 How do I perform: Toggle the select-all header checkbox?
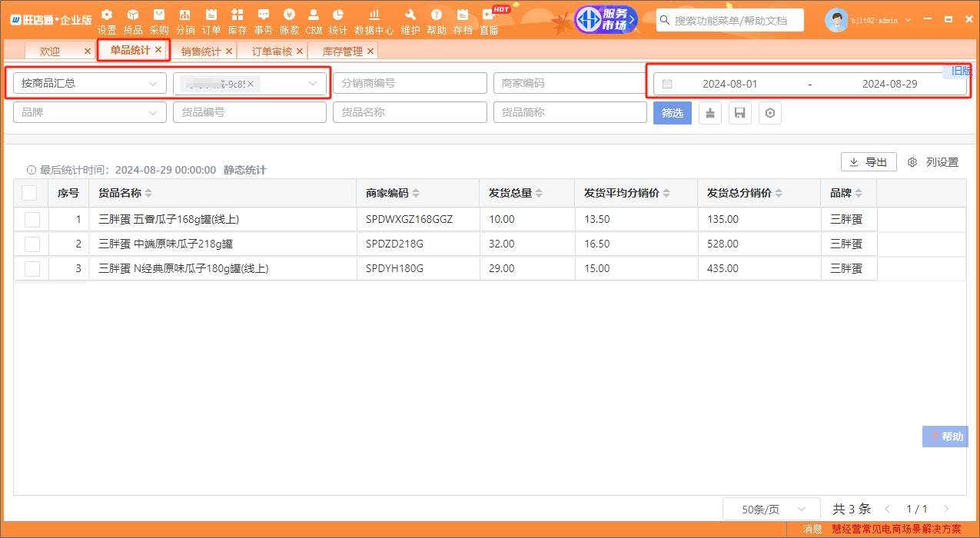[29, 193]
